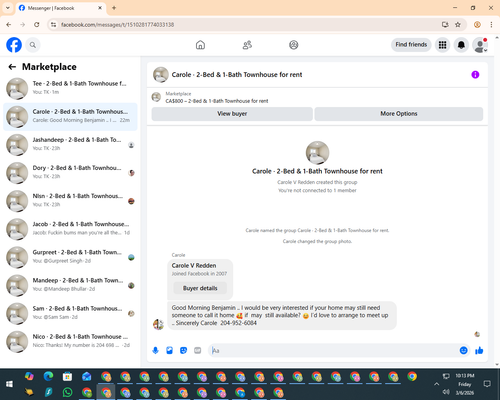Open the Chrome profile icon
This screenshot has height=400, width=500.
pos(477,25)
